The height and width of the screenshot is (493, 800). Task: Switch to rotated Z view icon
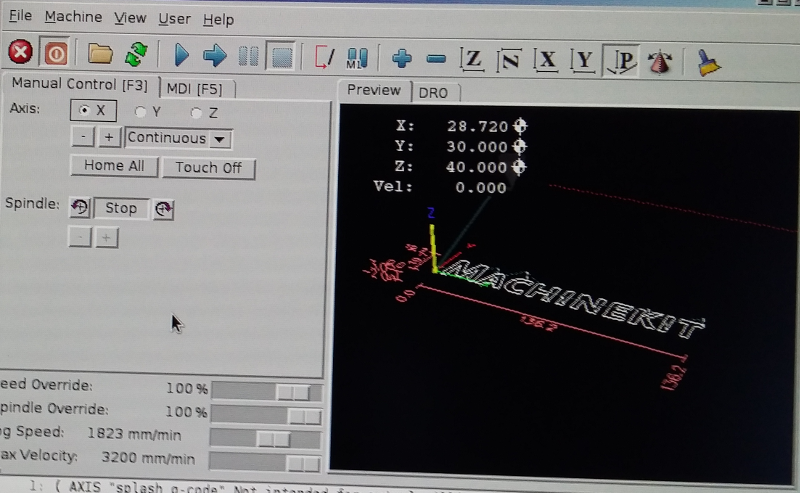tap(509, 61)
